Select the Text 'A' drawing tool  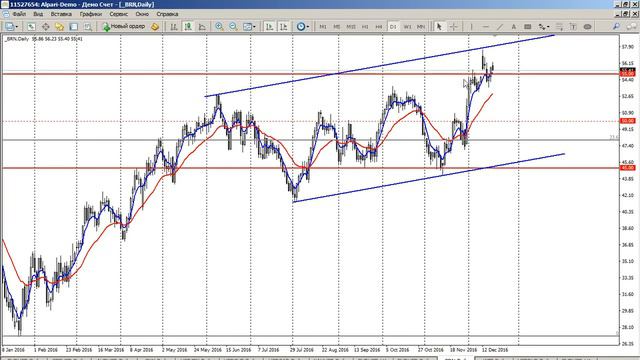513,27
